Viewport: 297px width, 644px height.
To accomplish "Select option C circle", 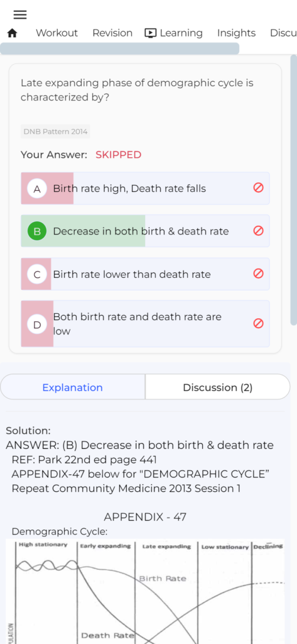I will [x=37, y=274].
